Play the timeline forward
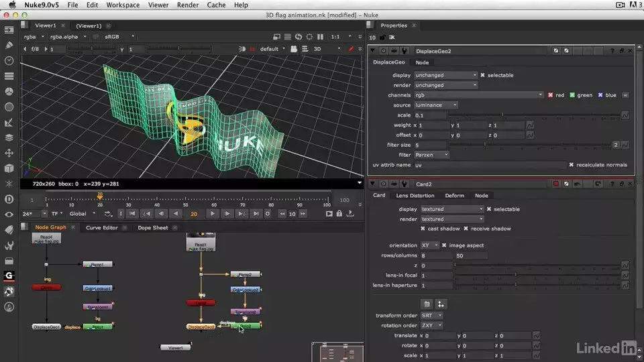This screenshot has height=362, width=644. (x=213, y=214)
